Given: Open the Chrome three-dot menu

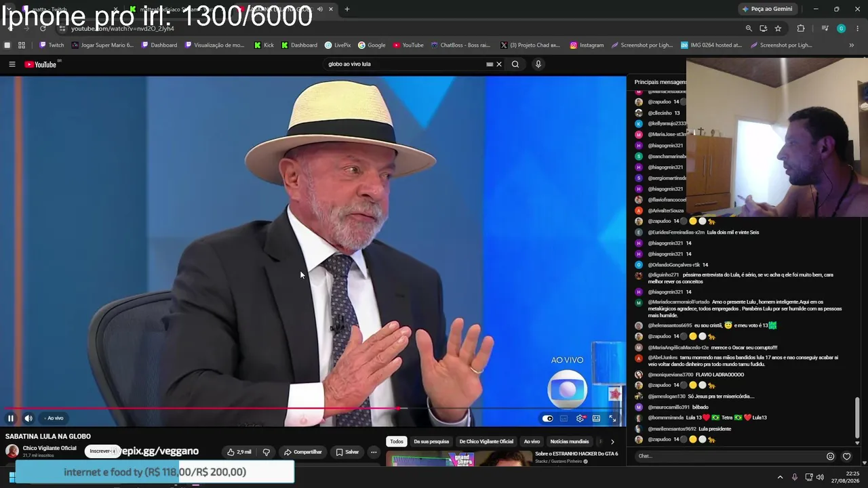Looking at the screenshot, I should coord(858,28).
